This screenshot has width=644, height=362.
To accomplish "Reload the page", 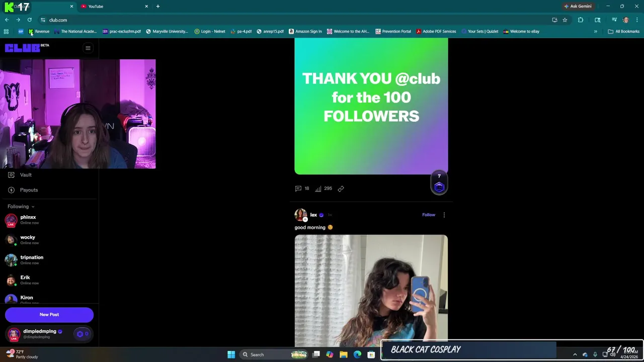I will (30, 20).
